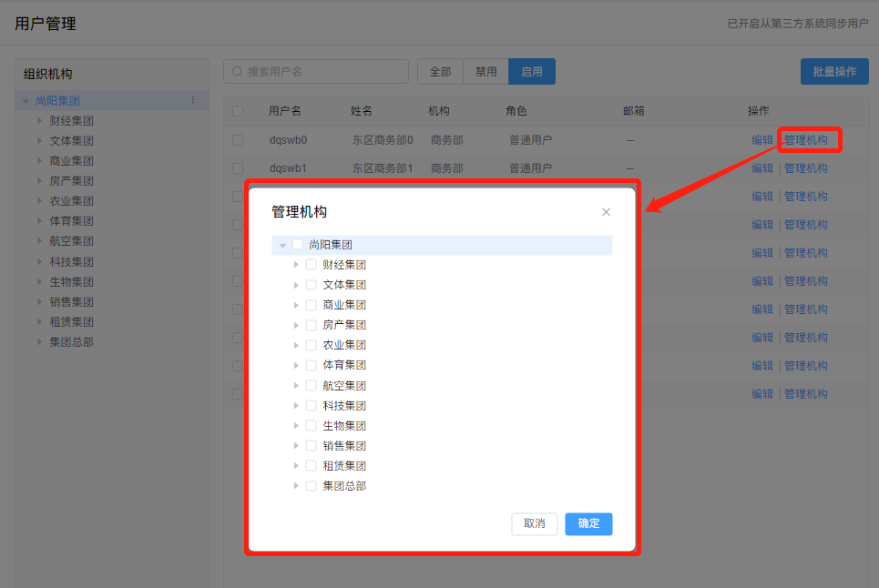Expand 集团总部 node in dialog tree
The width and height of the screenshot is (879, 588).
click(296, 486)
